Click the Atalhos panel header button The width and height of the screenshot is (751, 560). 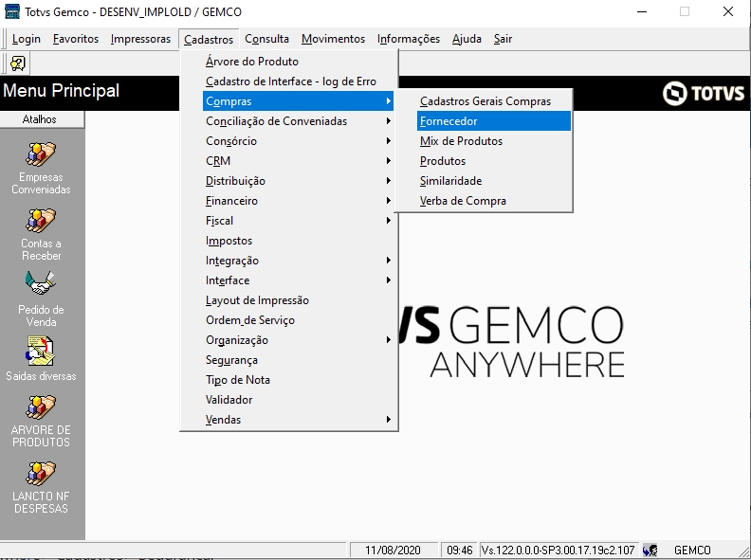point(42,119)
